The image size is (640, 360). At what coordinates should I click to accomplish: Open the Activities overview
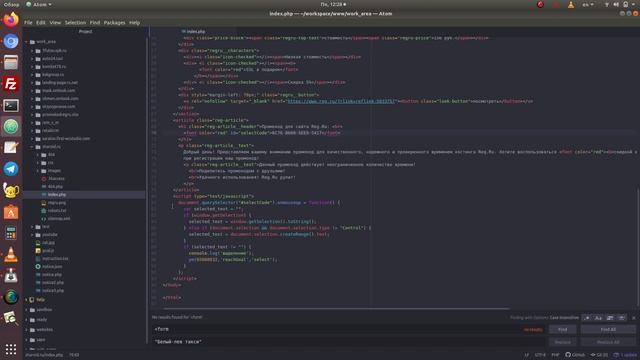click(x=11, y=4)
